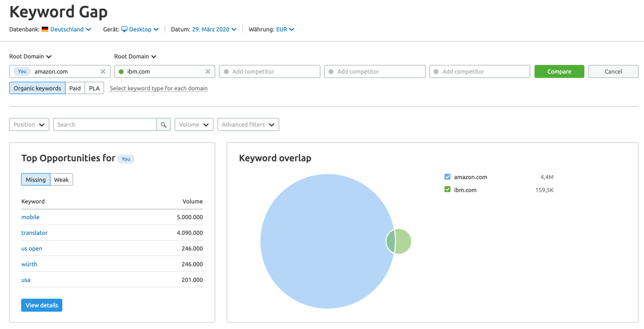Click the search magnifier icon
Viewport: 644px width, 329px height.
164,125
